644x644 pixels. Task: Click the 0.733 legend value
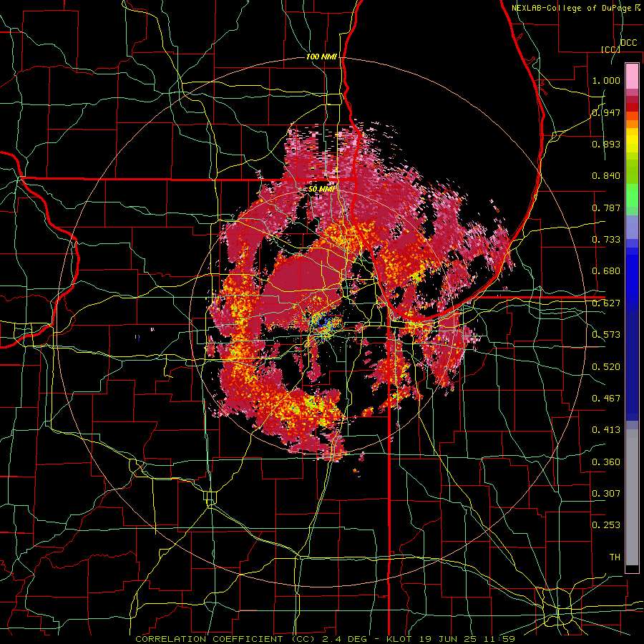606,240
